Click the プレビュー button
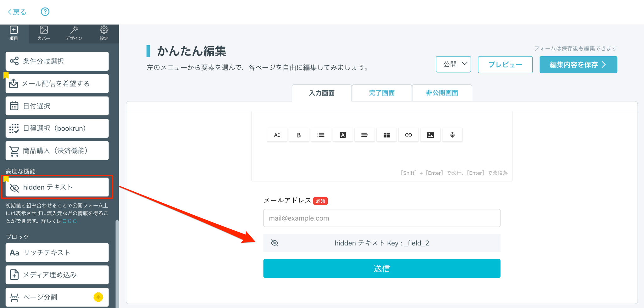This screenshot has width=644, height=308. tap(505, 65)
